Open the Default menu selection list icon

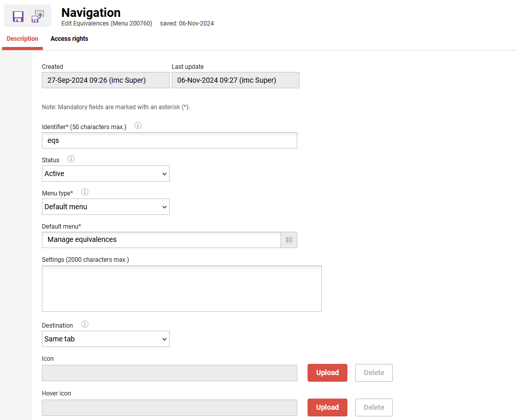[289, 240]
